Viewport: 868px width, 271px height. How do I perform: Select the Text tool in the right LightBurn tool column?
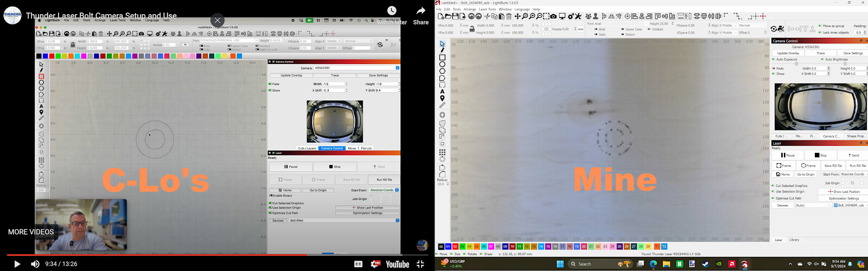coord(443,92)
